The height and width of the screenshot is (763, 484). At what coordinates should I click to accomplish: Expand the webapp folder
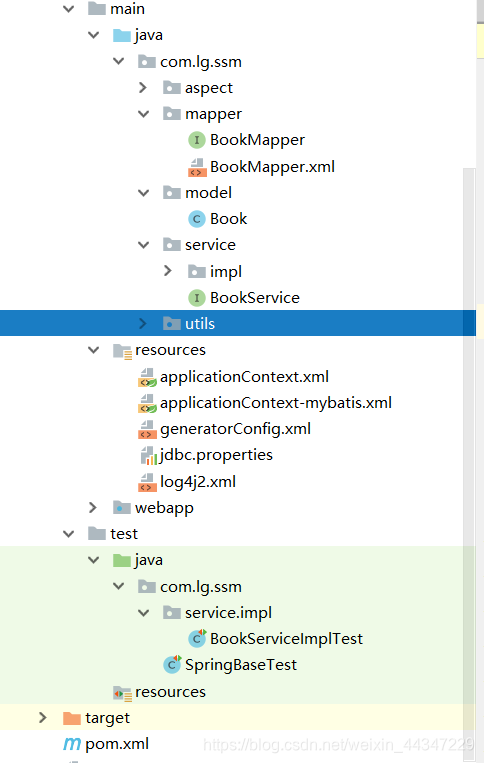(93, 508)
